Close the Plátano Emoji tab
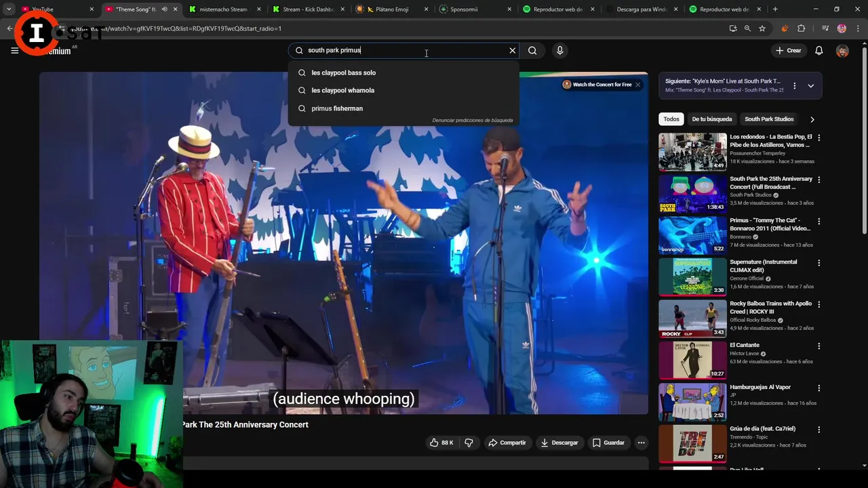 coord(427,9)
